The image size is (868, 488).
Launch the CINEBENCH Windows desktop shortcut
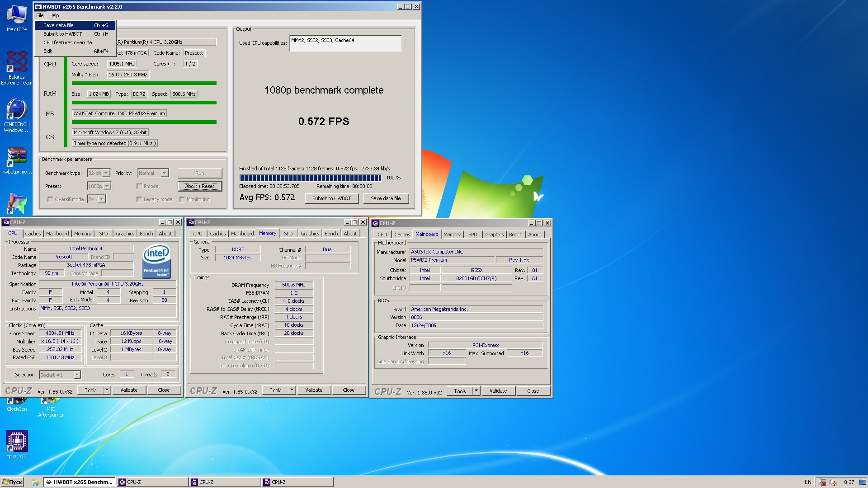17,115
